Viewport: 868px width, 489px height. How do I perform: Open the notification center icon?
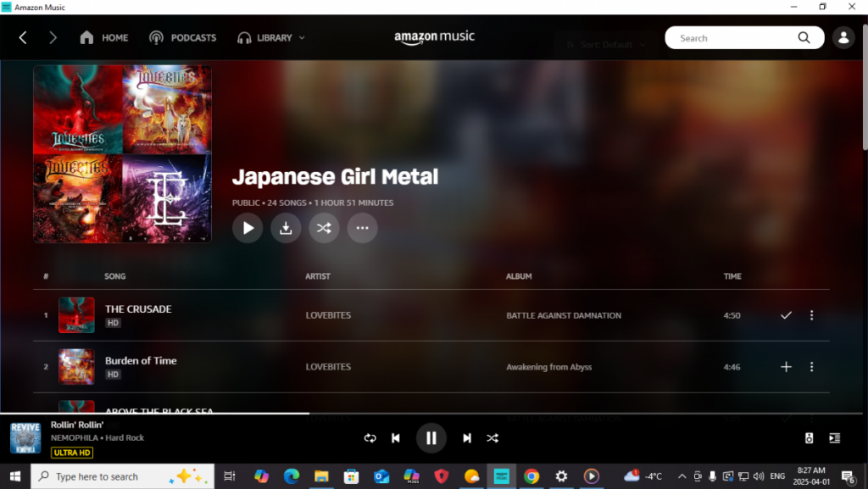848,476
